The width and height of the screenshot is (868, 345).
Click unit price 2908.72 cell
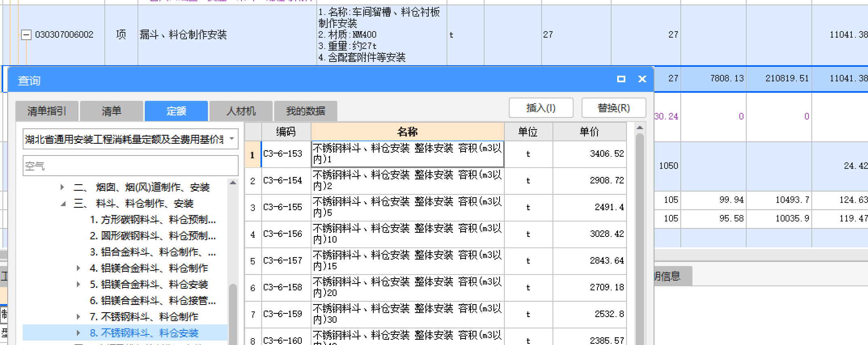point(589,181)
